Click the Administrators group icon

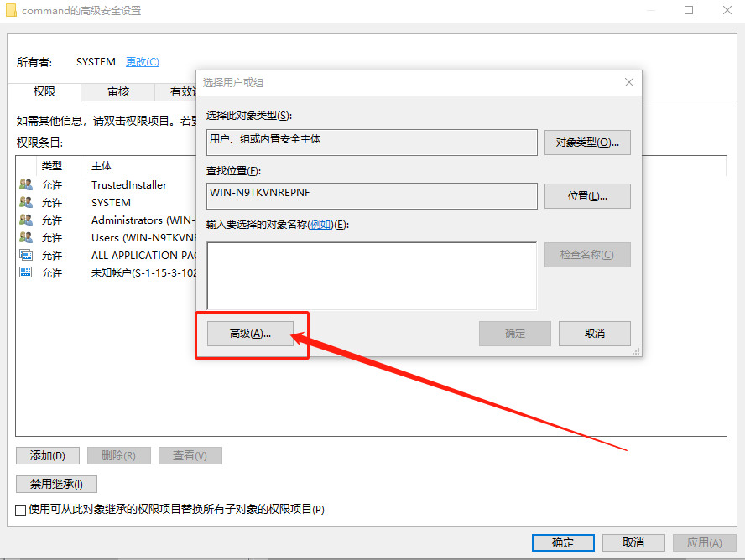(25, 220)
